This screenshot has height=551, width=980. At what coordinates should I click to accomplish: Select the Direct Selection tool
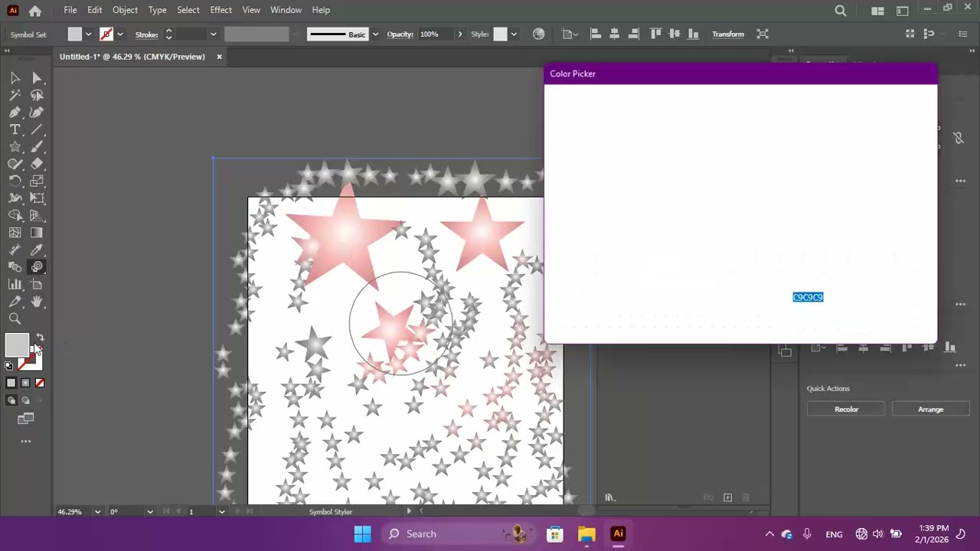point(37,78)
